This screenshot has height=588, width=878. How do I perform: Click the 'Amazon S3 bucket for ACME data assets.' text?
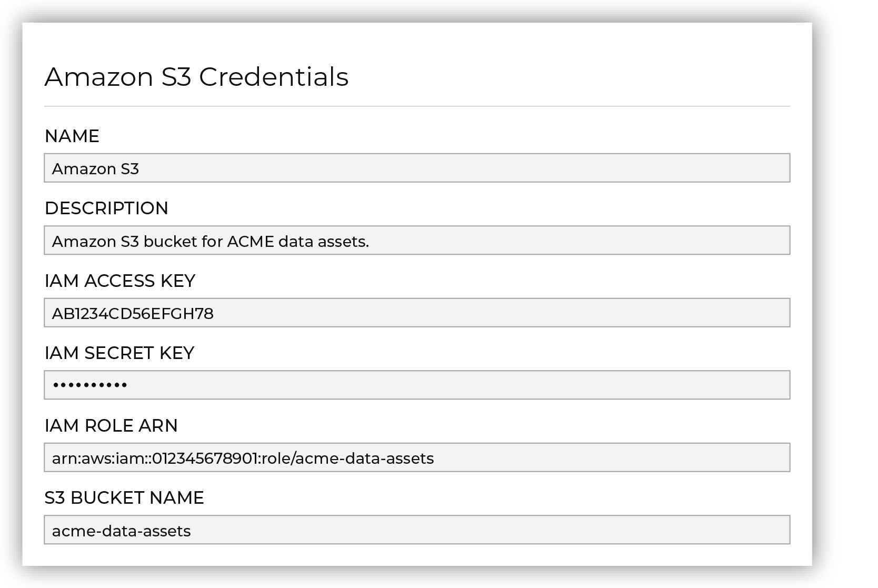pos(211,242)
